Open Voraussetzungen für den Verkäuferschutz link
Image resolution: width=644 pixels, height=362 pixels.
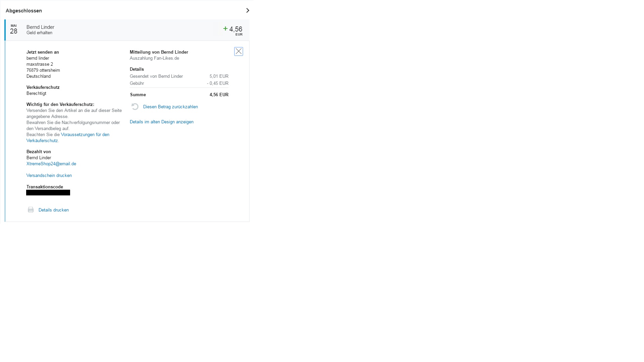pos(85,135)
